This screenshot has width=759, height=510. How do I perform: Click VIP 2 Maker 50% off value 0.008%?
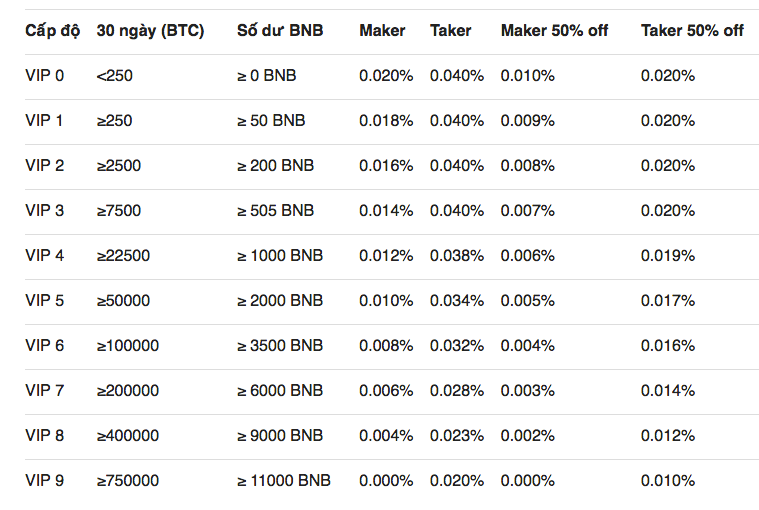(528, 165)
